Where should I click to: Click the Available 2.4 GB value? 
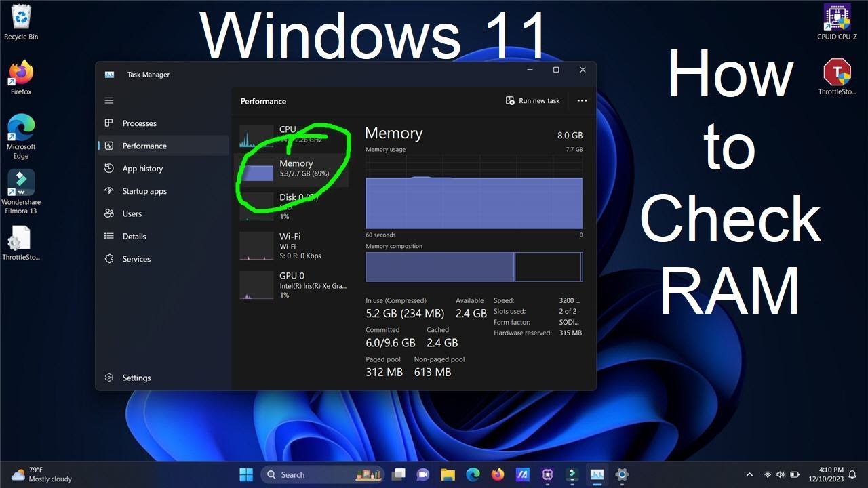click(x=471, y=314)
